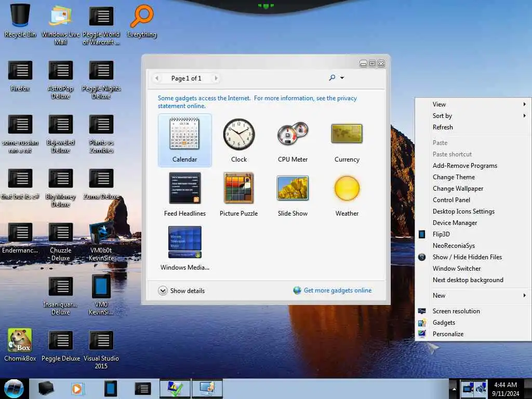The height and width of the screenshot is (399, 532).
Task: Click the taskbar clock showing 4:44 AM
Action: [506, 389]
